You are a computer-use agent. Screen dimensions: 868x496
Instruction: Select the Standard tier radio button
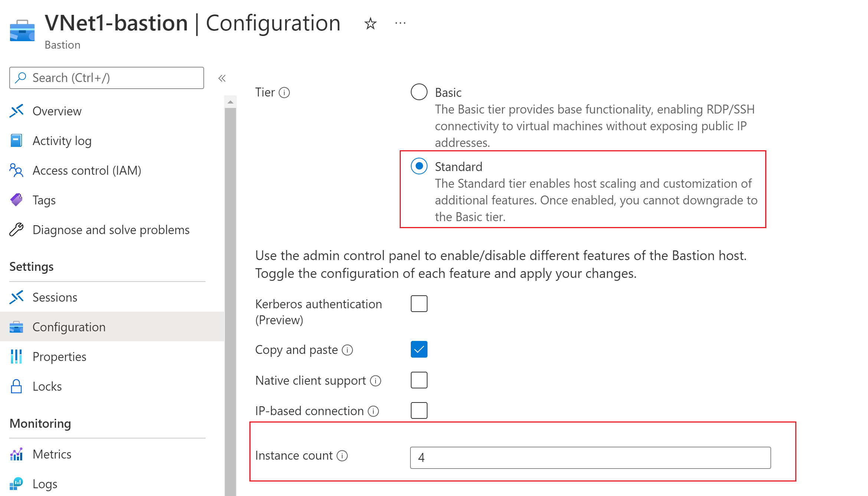pyautogui.click(x=419, y=166)
